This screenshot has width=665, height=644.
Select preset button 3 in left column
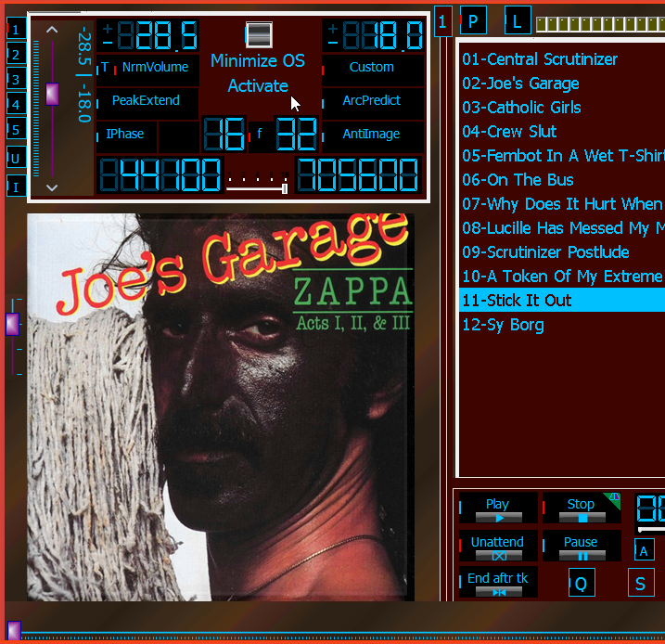pos(16,80)
